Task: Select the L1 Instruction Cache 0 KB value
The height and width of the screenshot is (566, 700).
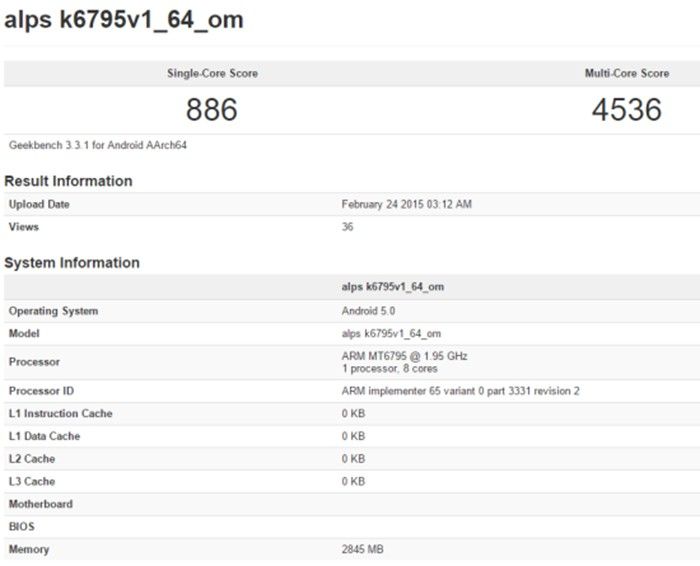Action: click(354, 414)
